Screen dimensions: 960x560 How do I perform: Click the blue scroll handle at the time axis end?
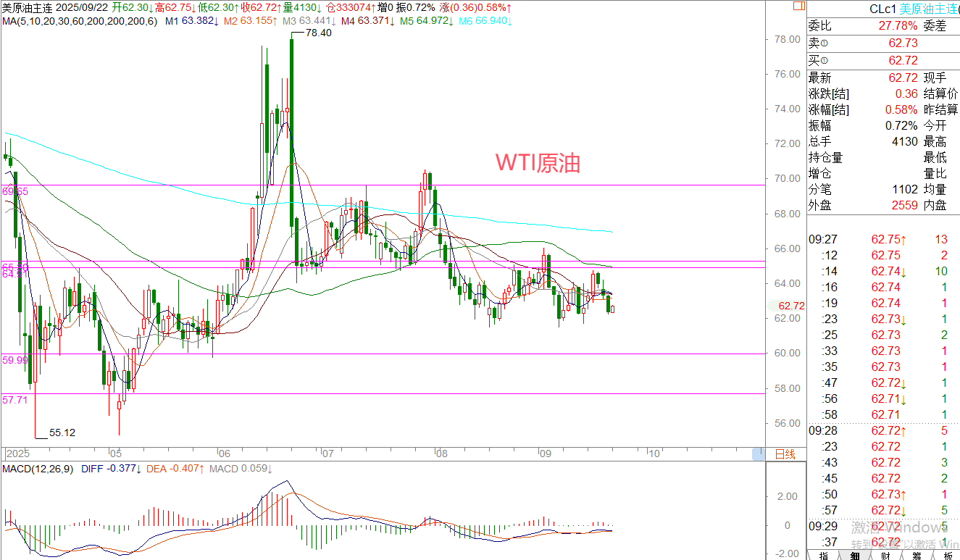click(x=759, y=454)
